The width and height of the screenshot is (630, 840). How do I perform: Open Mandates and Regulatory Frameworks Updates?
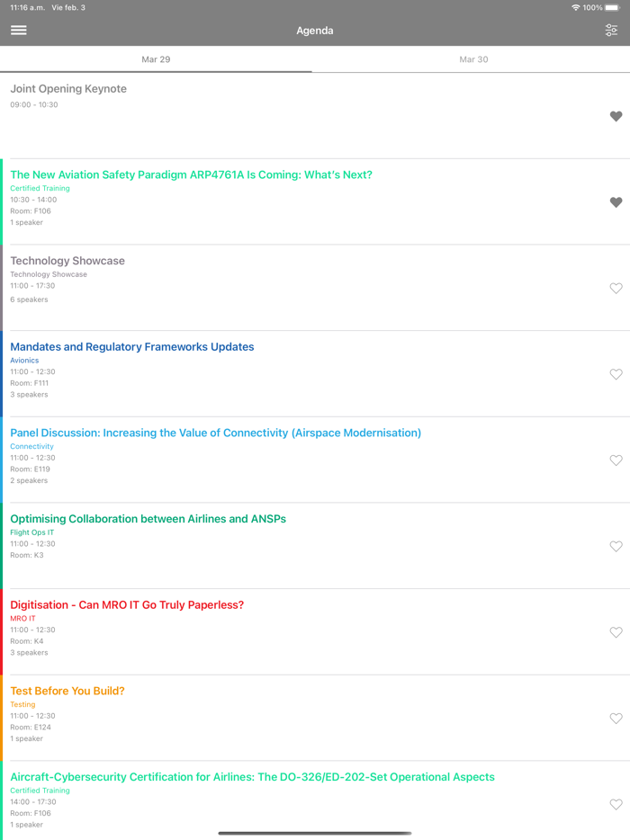(x=132, y=346)
